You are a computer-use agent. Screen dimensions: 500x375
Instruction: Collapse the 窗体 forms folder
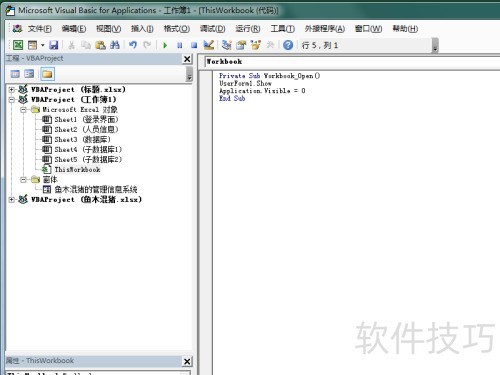click(x=23, y=180)
